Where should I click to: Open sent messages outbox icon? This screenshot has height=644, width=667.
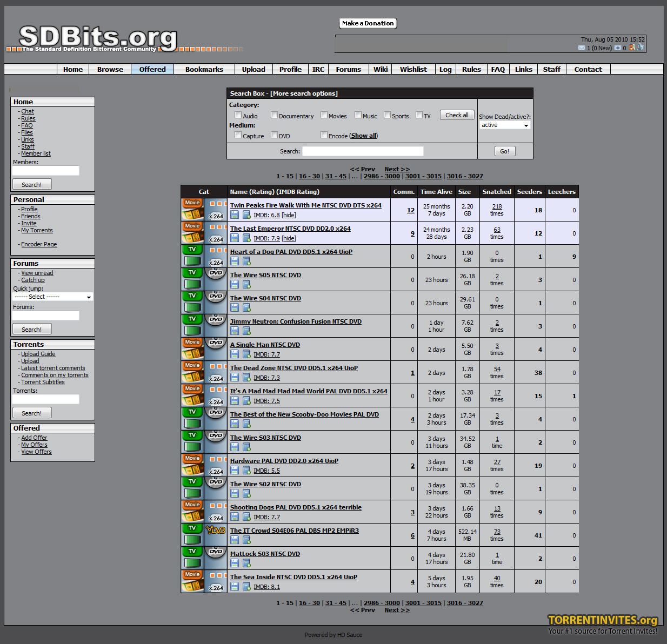click(618, 48)
